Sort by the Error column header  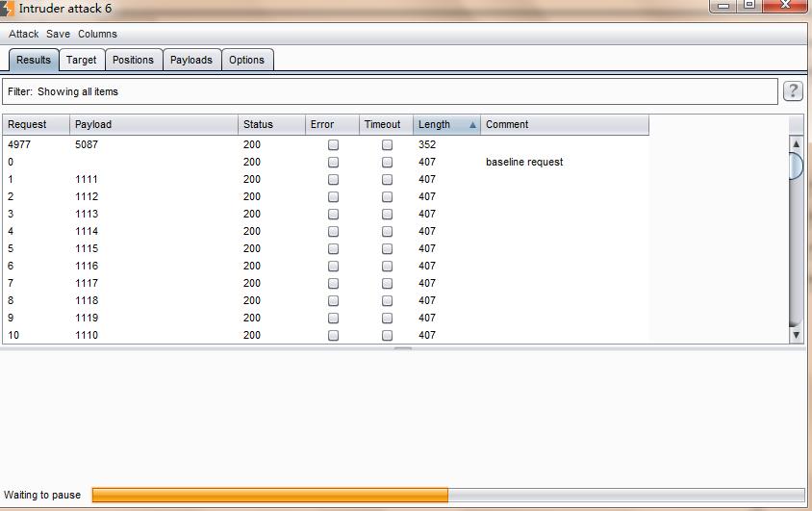point(332,124)
